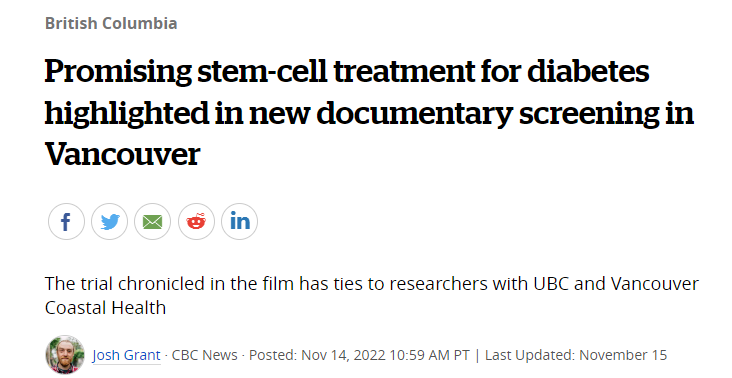Share the article on Facebook
Viewport: 732px width, 378px height.
[x=66, y=222]
